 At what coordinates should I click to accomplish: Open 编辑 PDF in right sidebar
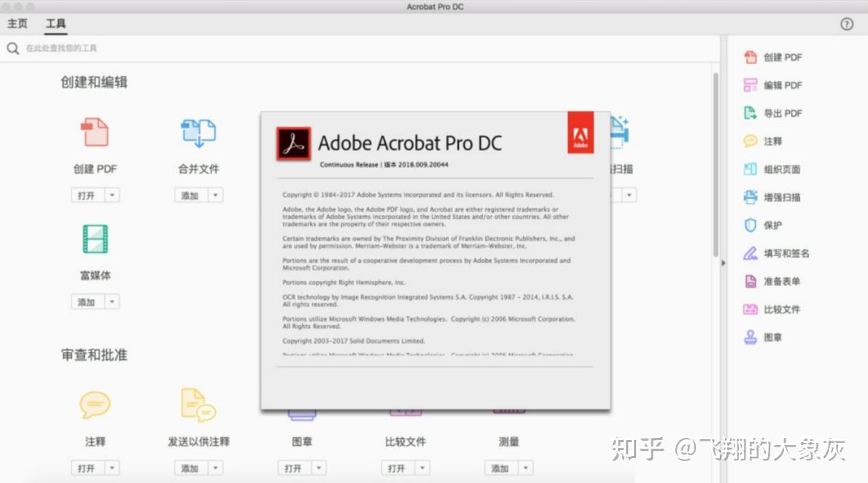pos(772,85)
